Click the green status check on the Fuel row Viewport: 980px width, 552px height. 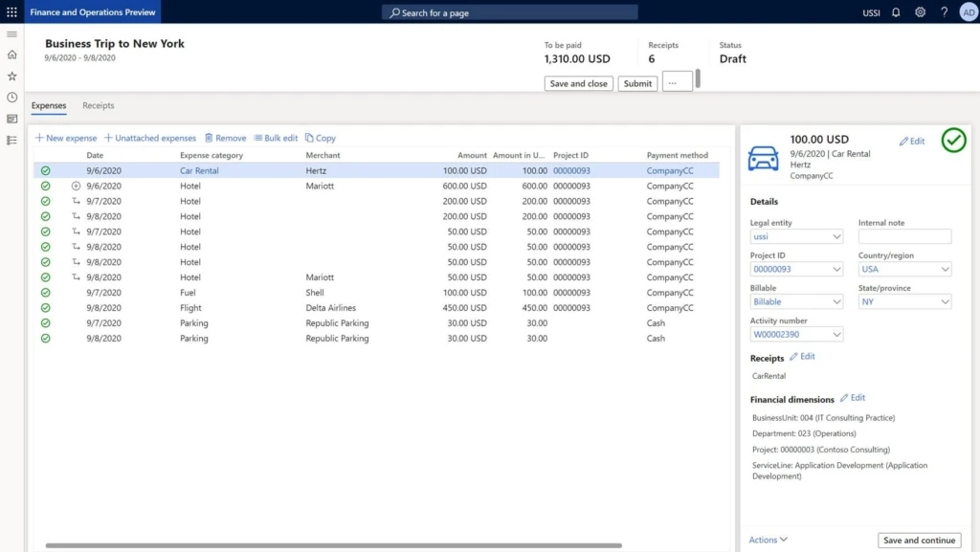[45, 292]
